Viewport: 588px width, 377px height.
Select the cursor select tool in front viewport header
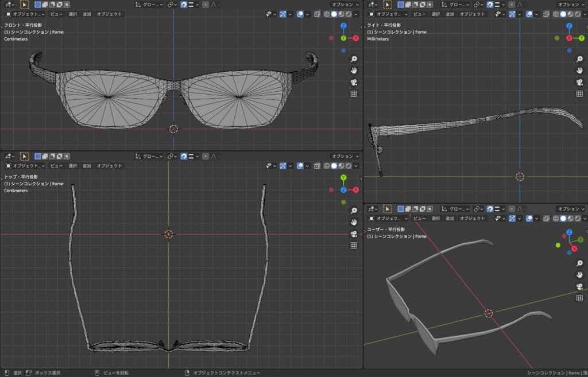click(x=24, y=4)
